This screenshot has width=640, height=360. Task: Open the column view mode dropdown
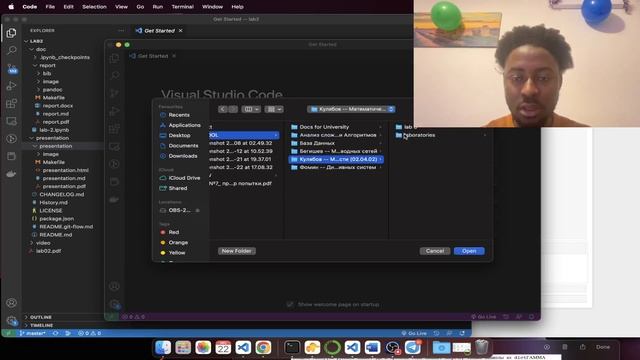click(251, 109)
